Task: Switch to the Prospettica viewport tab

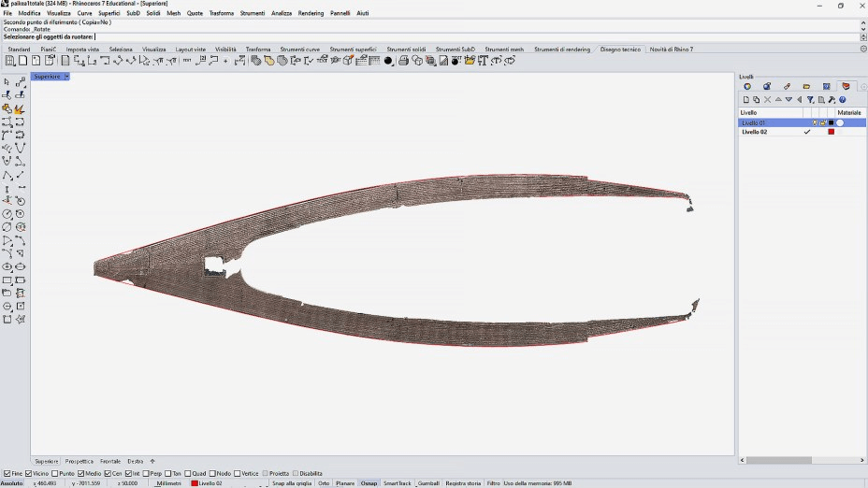Action: click(x=80, y=461)
